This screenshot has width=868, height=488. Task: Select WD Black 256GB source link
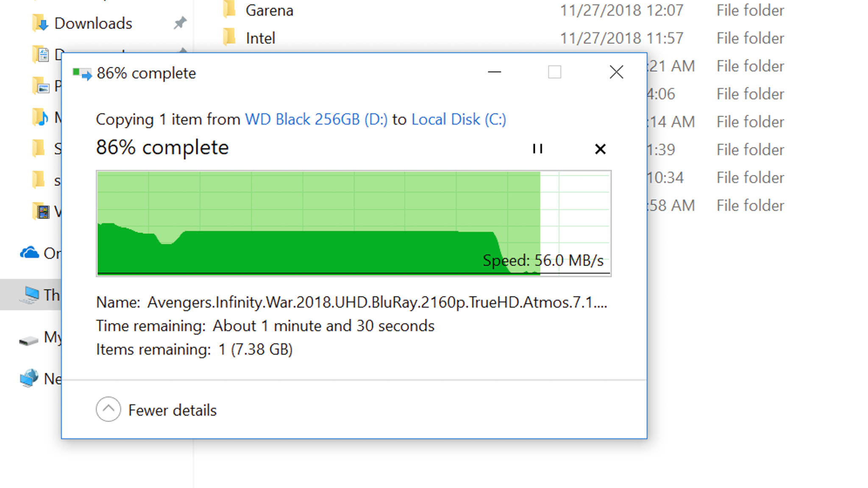point(316,119)
